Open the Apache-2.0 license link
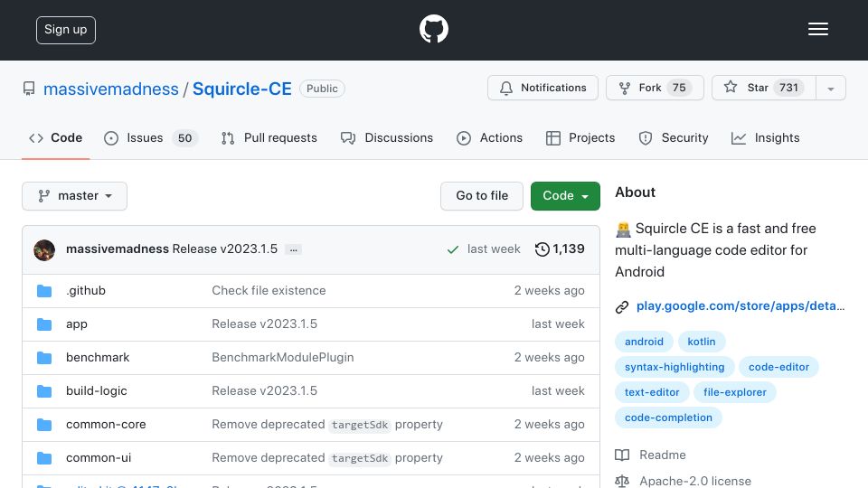 694,480
